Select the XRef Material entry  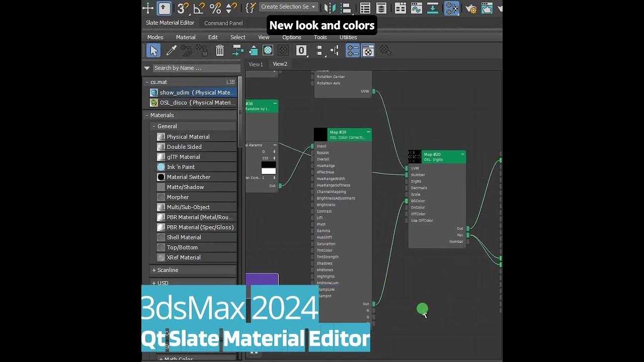pyautogui.click(x=195, y=257)
